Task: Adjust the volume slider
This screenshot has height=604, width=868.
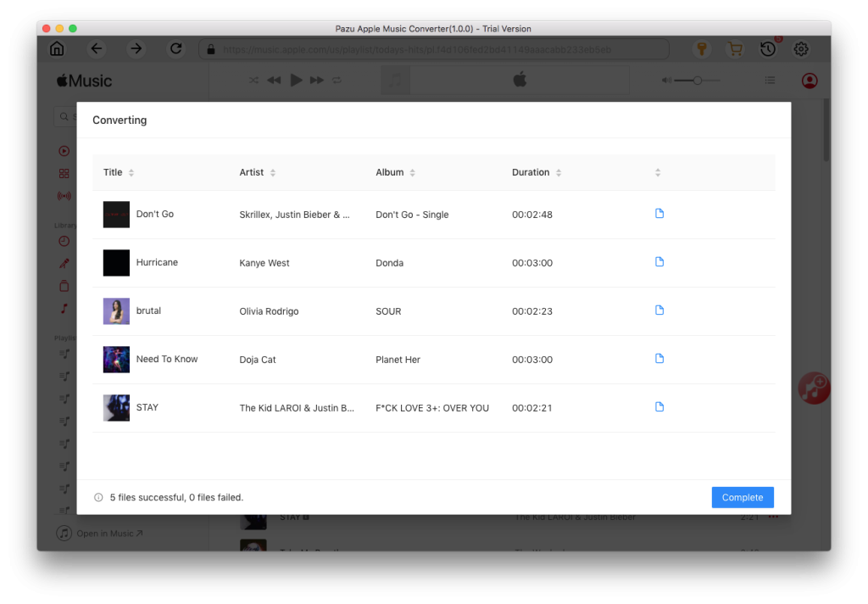Action: (x=697, y=81)
